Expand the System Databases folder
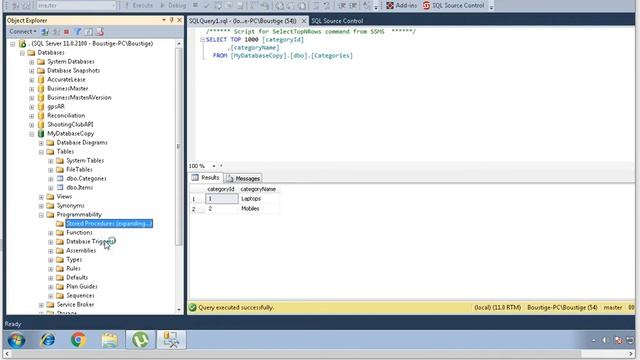Viewport: 640px width, 360px height. 32,62
